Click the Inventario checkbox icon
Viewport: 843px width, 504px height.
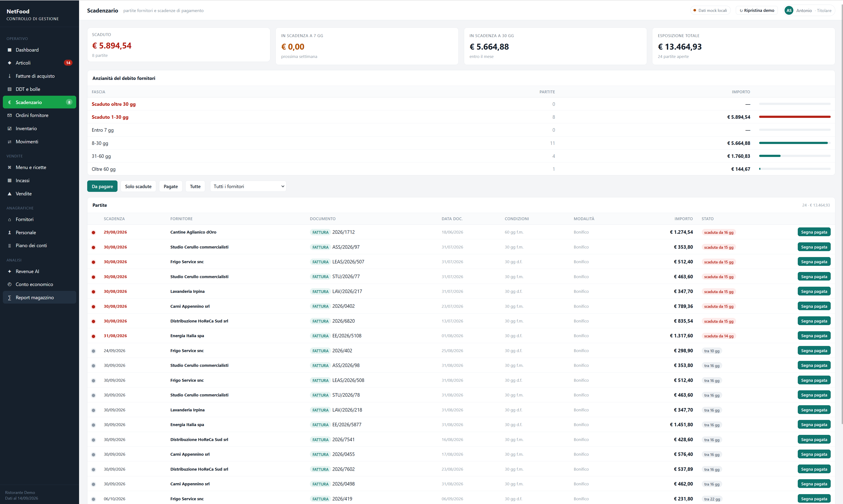coord(9,129)
